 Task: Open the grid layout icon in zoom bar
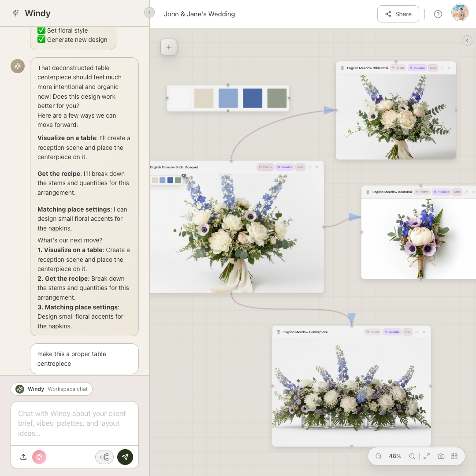pyautogui.click(x=454, y=456)
